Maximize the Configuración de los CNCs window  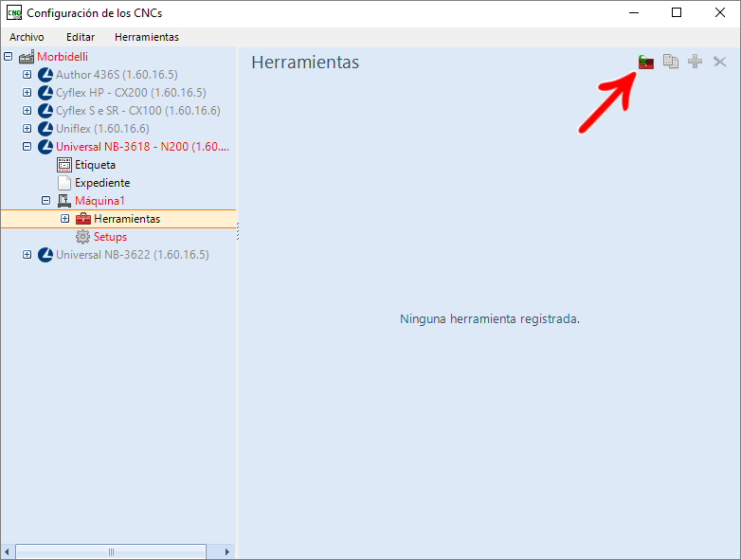pyautogui.click(x=677, y=12)
